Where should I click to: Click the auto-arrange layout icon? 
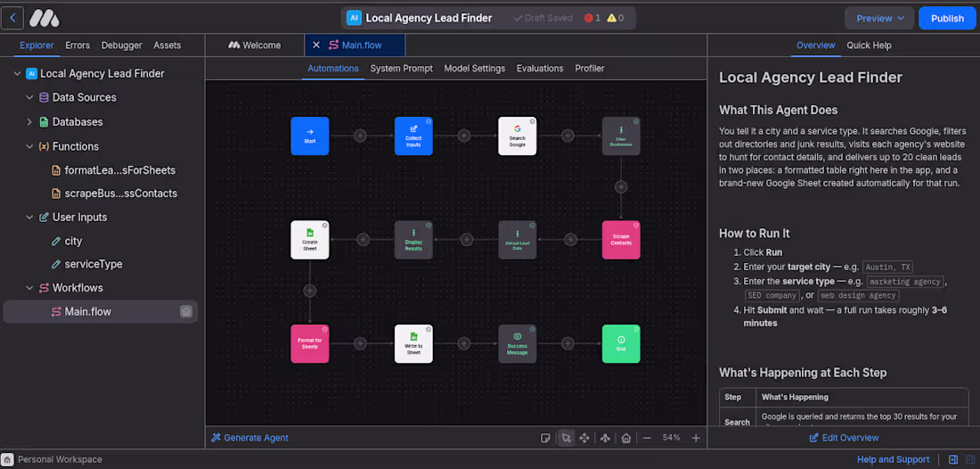[x=605, y=438]
